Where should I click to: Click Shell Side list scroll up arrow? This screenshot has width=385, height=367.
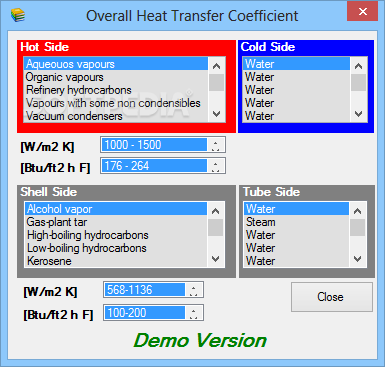pyautogui.click(x=216, y=211)
